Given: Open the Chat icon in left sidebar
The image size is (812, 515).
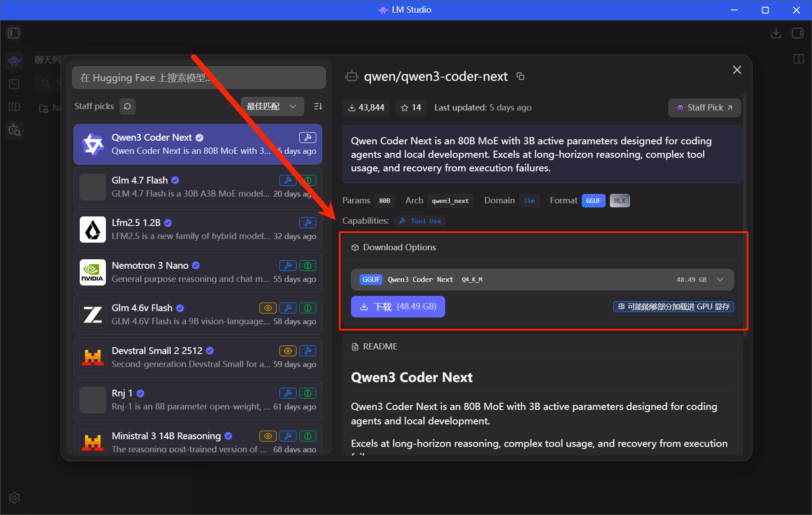Looking at the screenshot, I should (14, 60).
